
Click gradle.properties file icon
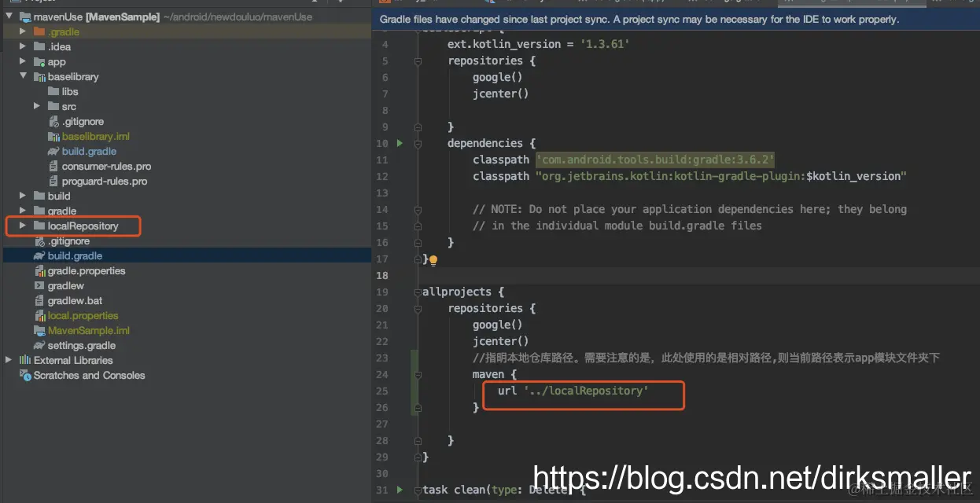[39, 270]
